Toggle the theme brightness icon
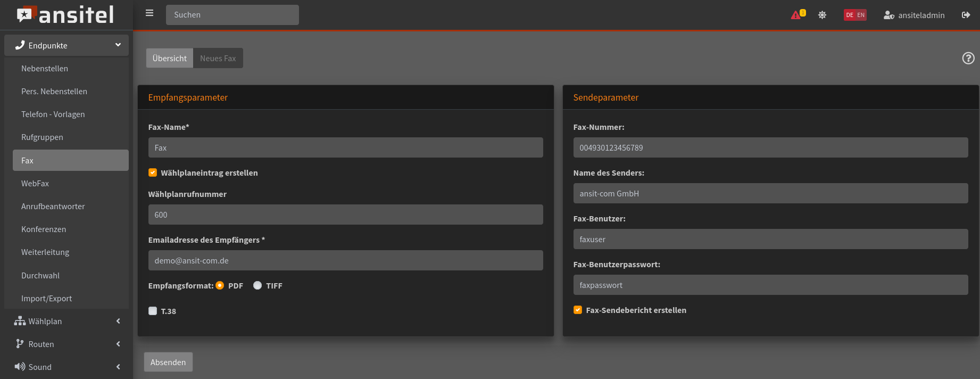The image size is (980, 379). pyautogui.click(x=822, y=15)
